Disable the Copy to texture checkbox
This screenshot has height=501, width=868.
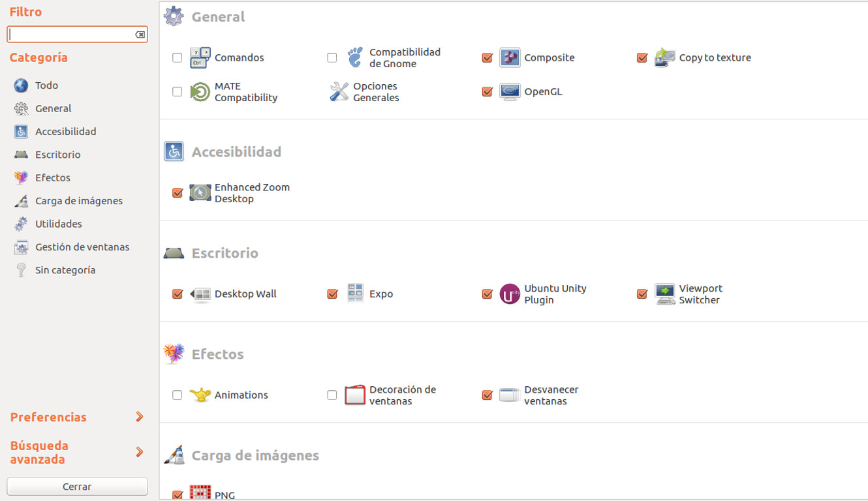pyautogui.click(x=642, y=57)
